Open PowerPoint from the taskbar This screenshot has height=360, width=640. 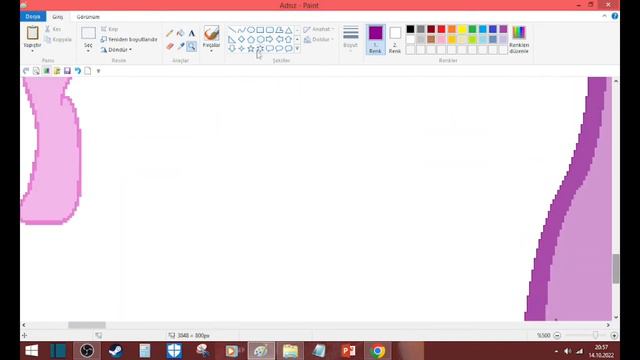[349, 351]
